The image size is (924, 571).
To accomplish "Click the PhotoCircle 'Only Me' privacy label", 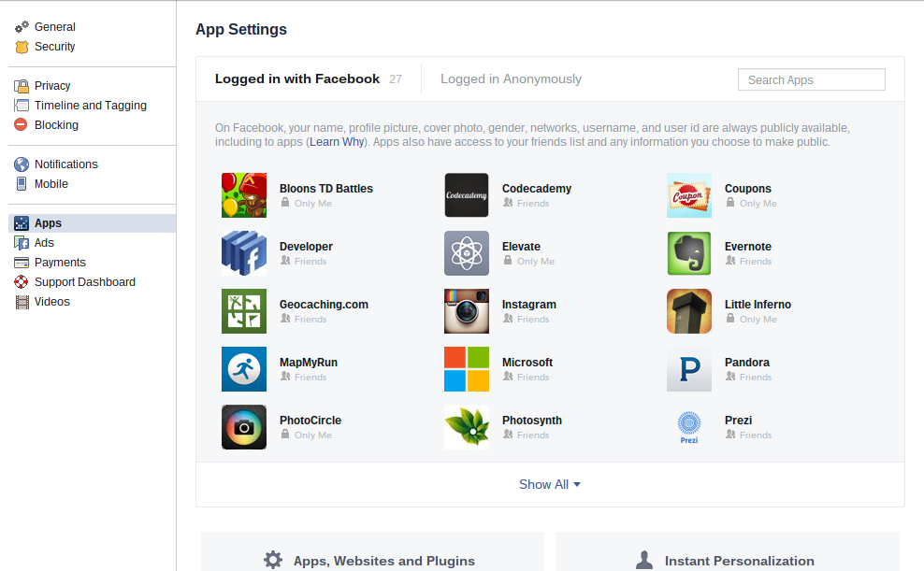I will (x=313, y=435).
